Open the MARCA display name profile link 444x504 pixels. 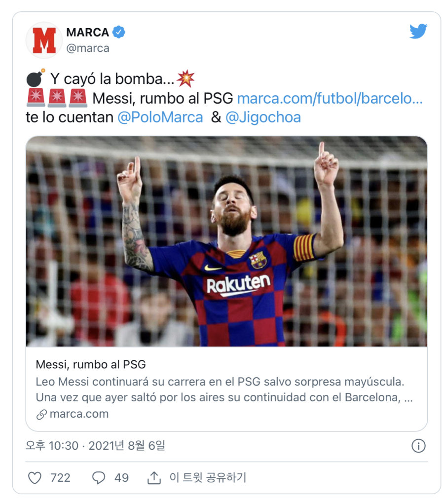(x=87, y=33)
